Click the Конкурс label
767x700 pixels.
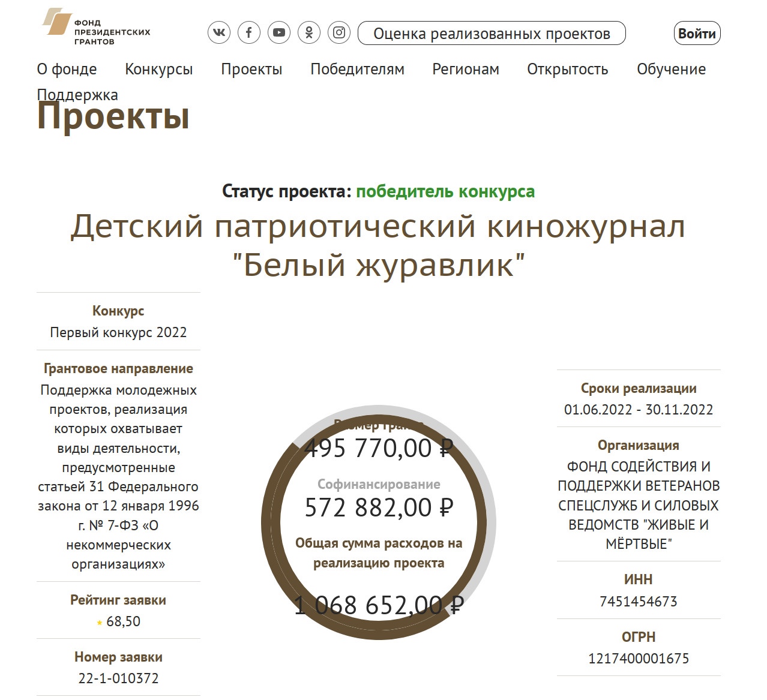click(x=118, y=311)
